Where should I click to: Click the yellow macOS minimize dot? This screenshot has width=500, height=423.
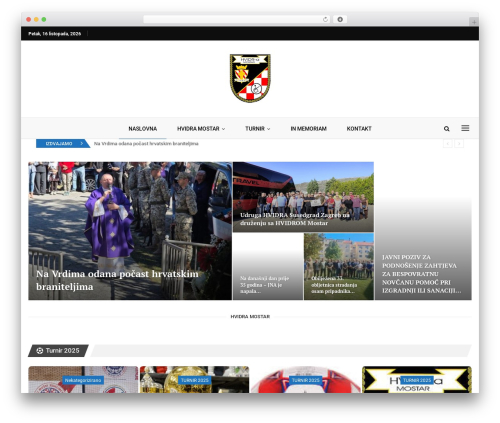[x=36, y=20]
